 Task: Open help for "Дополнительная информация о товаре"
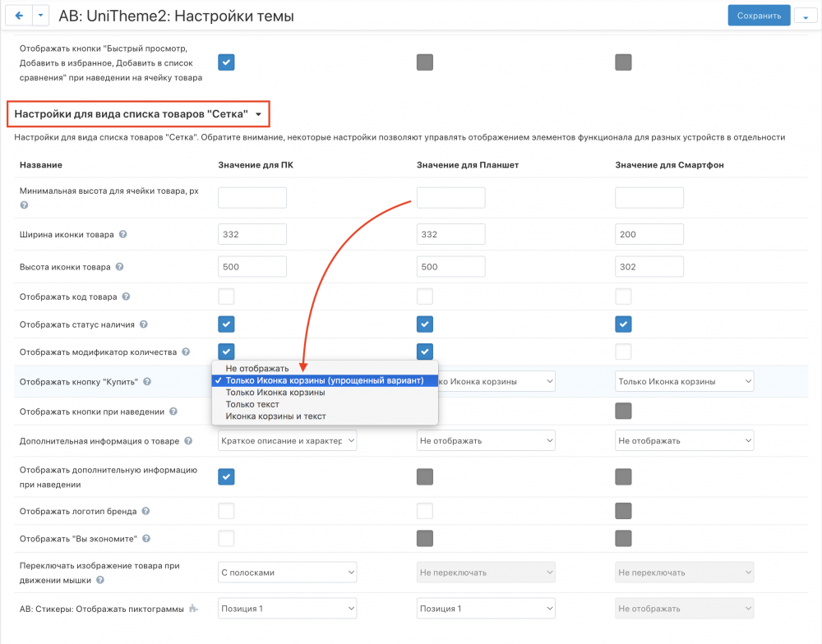coord(188,441)
